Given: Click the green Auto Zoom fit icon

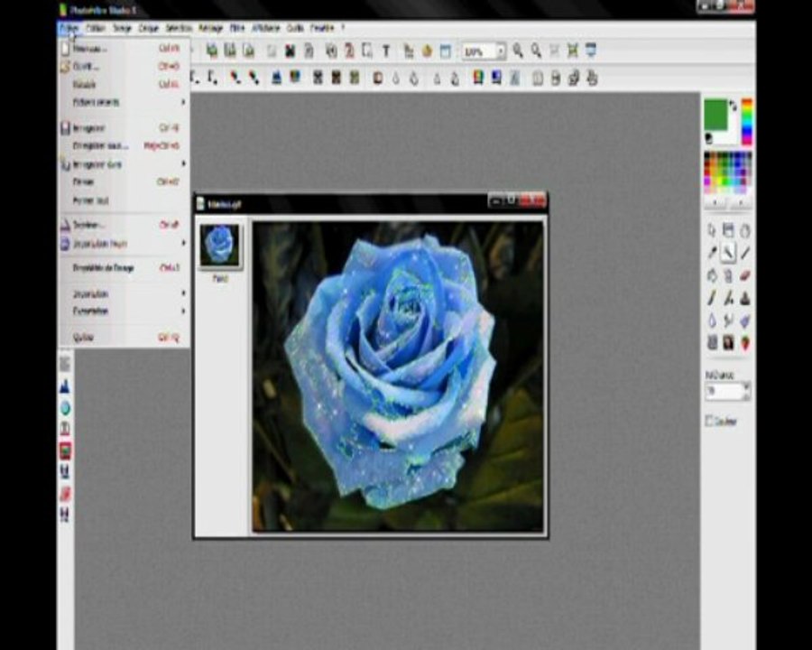Looking at the screenshot, I should click(573, 51).
